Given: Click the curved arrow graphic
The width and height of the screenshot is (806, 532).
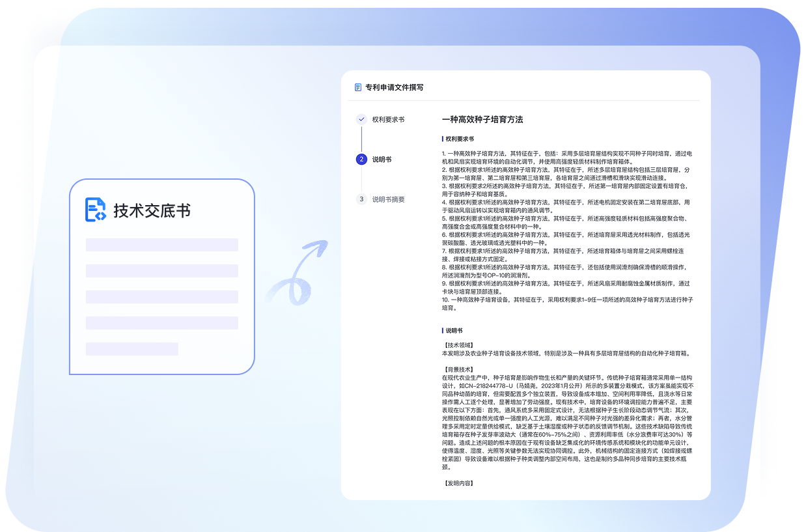Looking at the screenshot, I should click(x=296, y=272).
